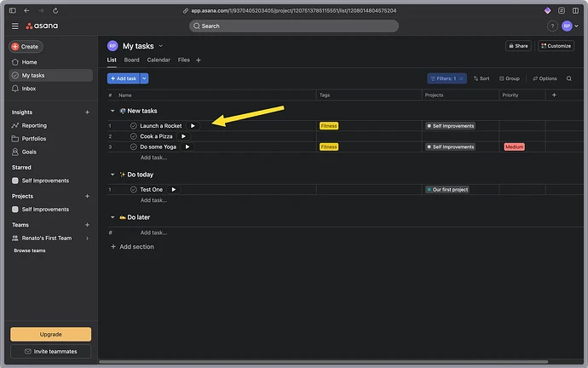Click the Asana logo

tap(42, 26)
